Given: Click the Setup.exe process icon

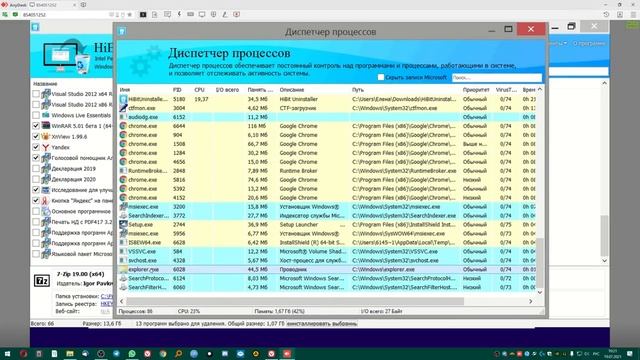Looking at the screenshot, I should [x=123, y=224].
